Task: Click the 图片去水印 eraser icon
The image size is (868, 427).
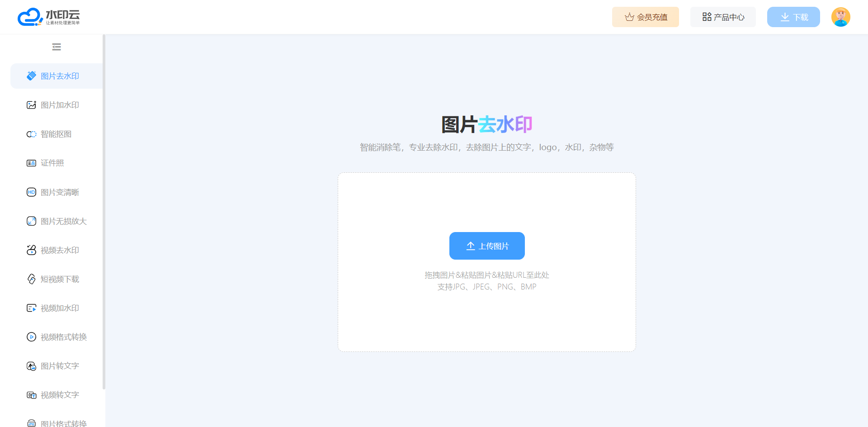Action: pos(31,76)
